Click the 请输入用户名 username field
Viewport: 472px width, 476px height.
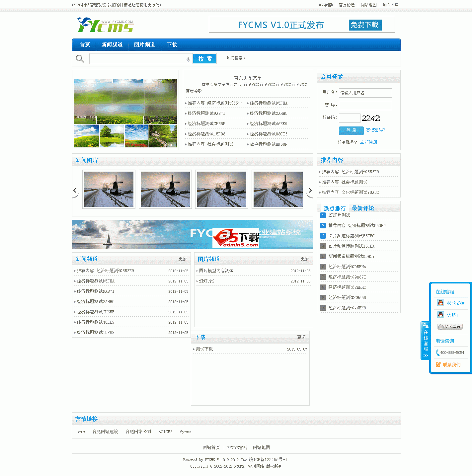(365, 93)
